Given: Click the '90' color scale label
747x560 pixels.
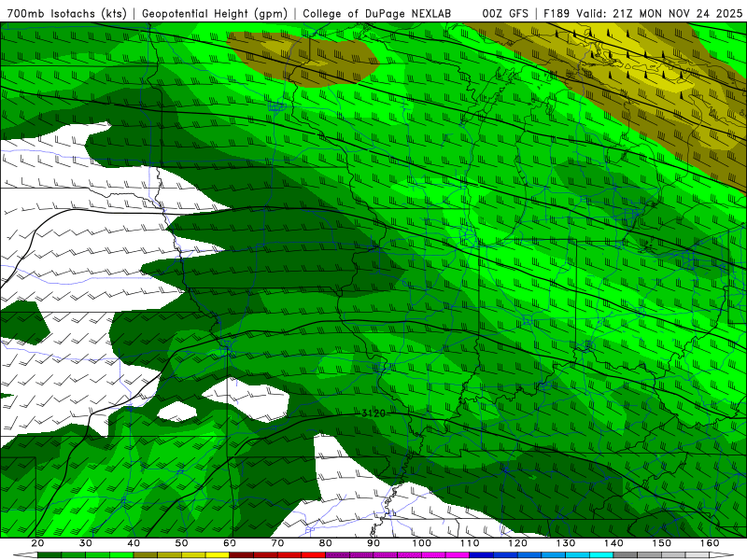Looking at the screenshot, I should (x=373, y=543).
